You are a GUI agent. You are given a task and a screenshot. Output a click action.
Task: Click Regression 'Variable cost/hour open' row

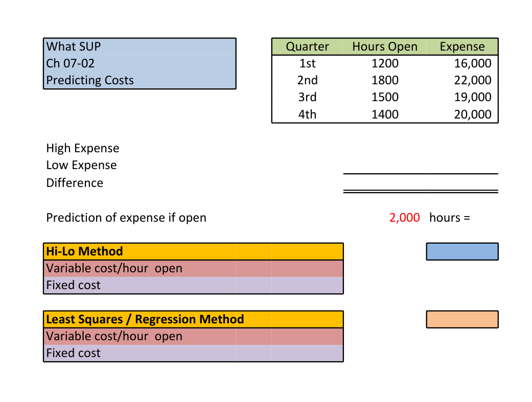193,336
